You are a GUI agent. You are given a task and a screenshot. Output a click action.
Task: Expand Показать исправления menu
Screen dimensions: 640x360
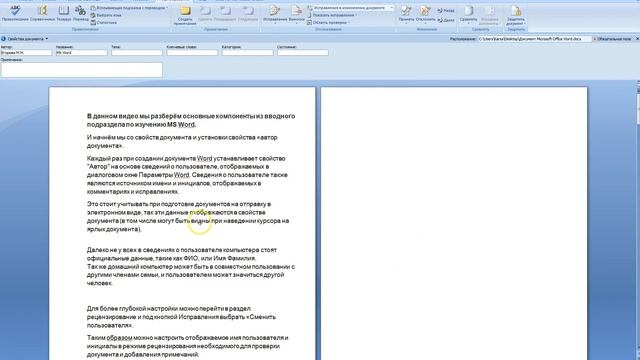tap(332, 15)
